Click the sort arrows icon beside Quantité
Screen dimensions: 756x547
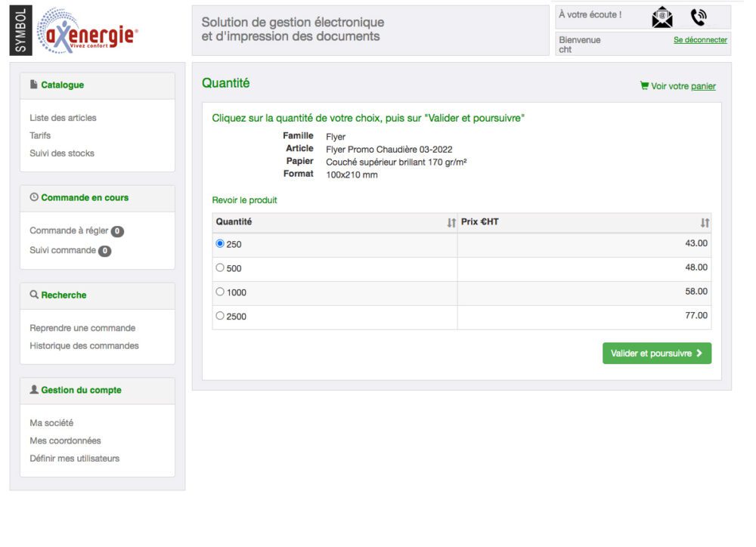(x=451, y=223)
